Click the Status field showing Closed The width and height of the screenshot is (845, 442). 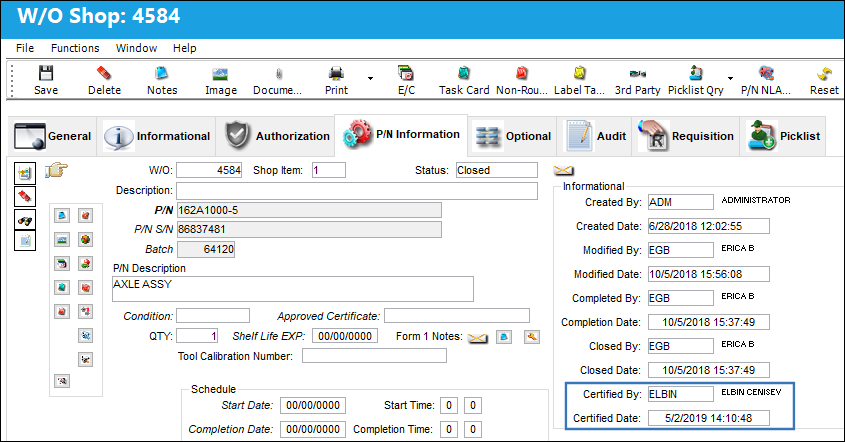[496, 170]
